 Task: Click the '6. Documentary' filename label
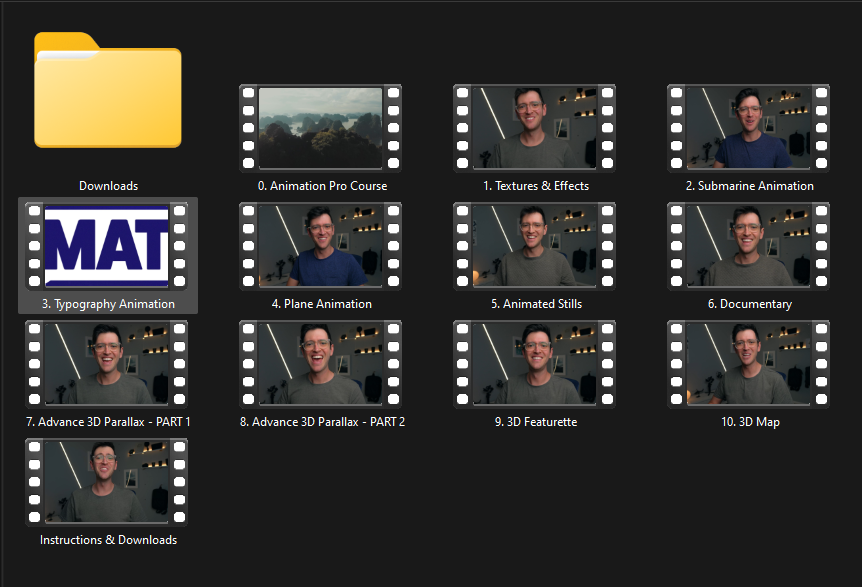tap(748, 303)
